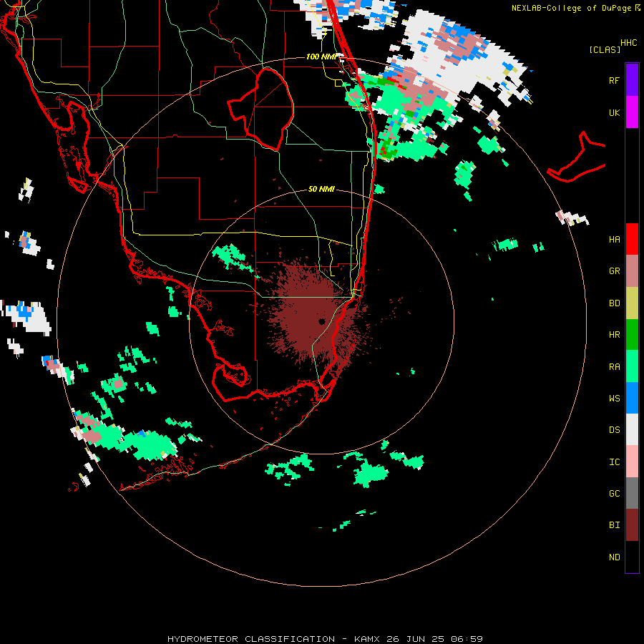Image resolution: width=644 pixels, height=644 pixels.
Task: Click the GR legend label
Action: [614, 271]
